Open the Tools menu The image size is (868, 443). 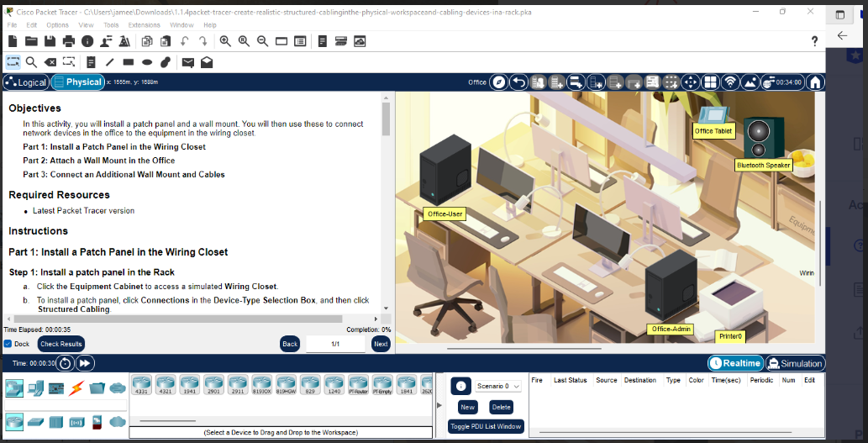point(111,25)
